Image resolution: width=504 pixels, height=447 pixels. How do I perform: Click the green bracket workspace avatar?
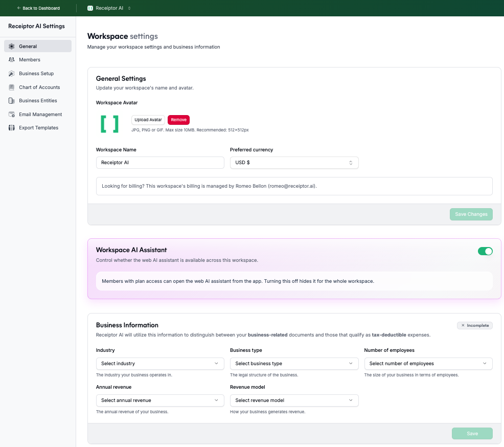click(109, 124)
